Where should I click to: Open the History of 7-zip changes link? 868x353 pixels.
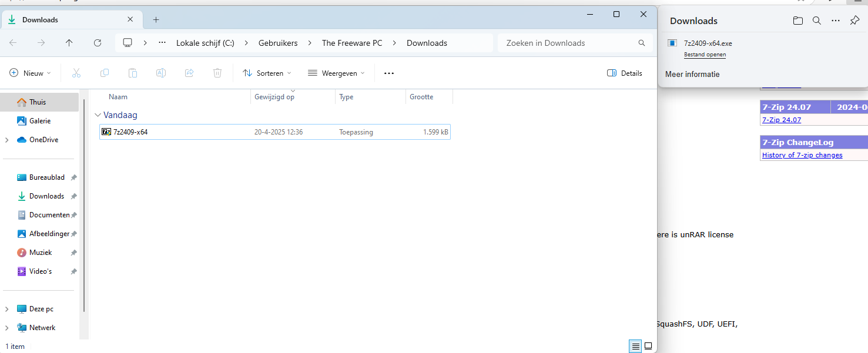[802, 154]
